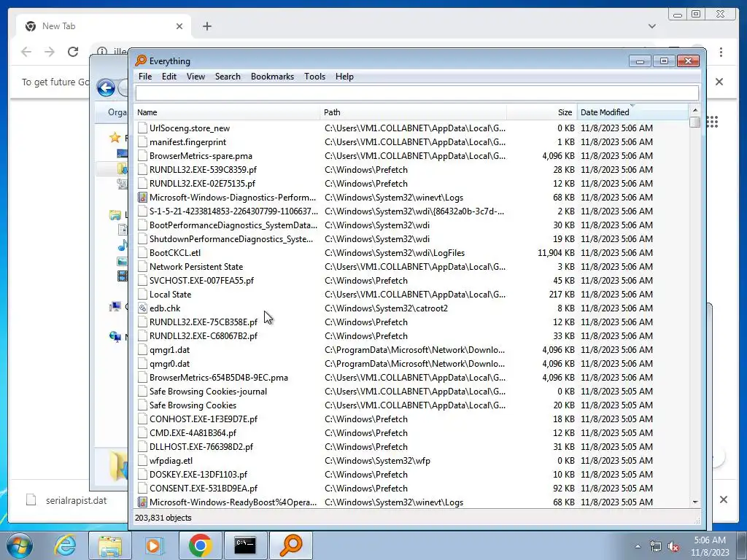Screen dimensions: 747x560
Task: Open Windows Explorer from the taskbar
Action: (x=110, y=545)
